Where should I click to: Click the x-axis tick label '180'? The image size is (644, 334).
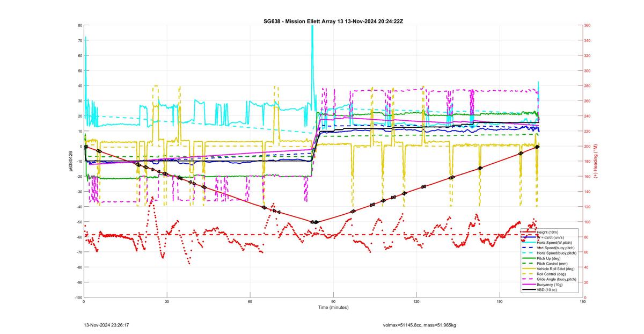pyautogui.click(x=582, y=301)
